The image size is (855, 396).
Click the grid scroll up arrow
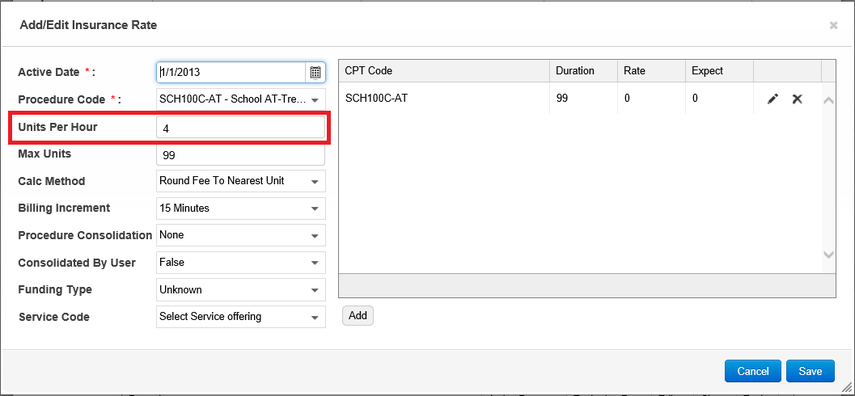pyautogui.click(x=828, y=100)
